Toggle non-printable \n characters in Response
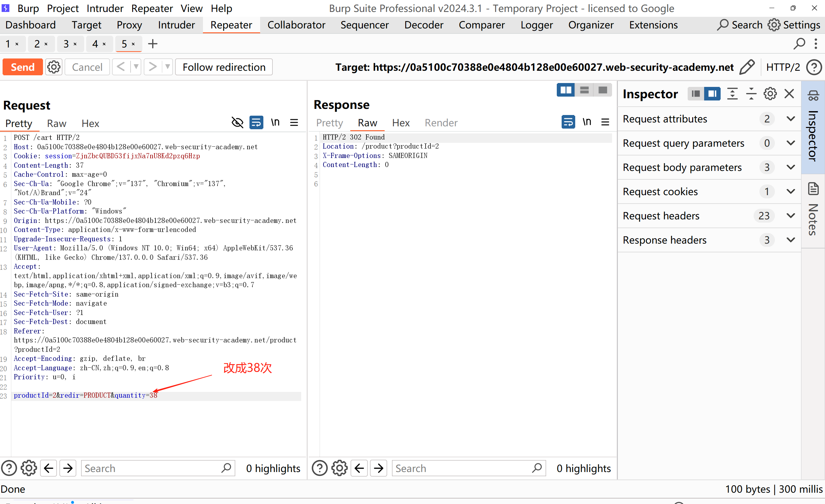The image size is (825, 504). click(x=587, y=122)
